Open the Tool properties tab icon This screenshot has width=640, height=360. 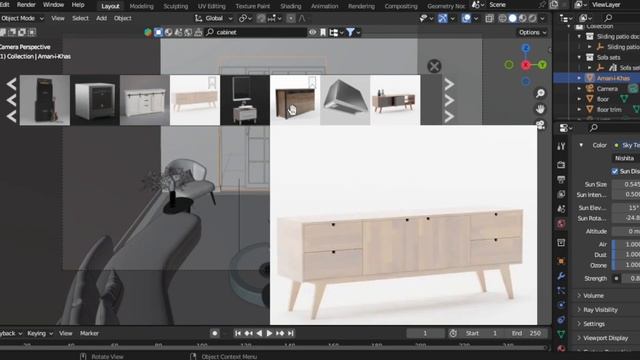click(561, 146)
